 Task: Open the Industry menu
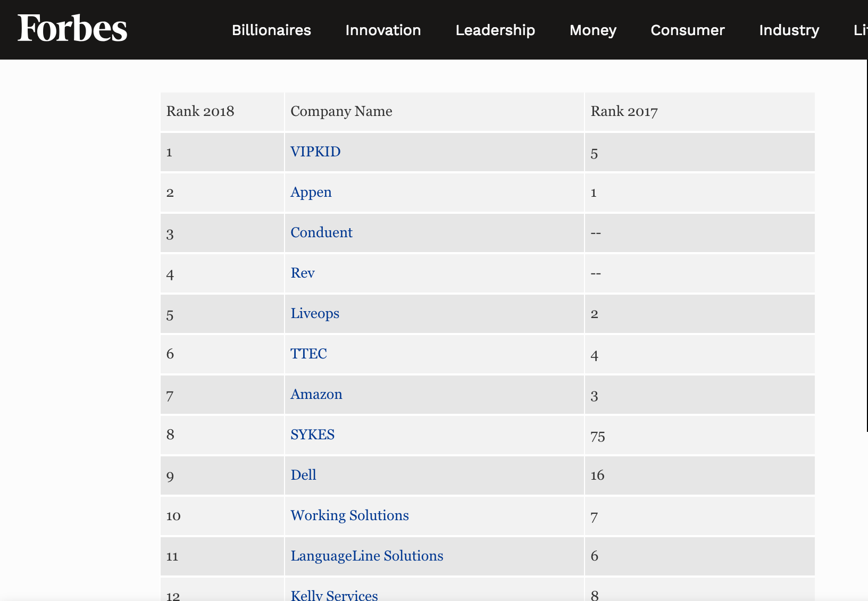pos(789,30)
